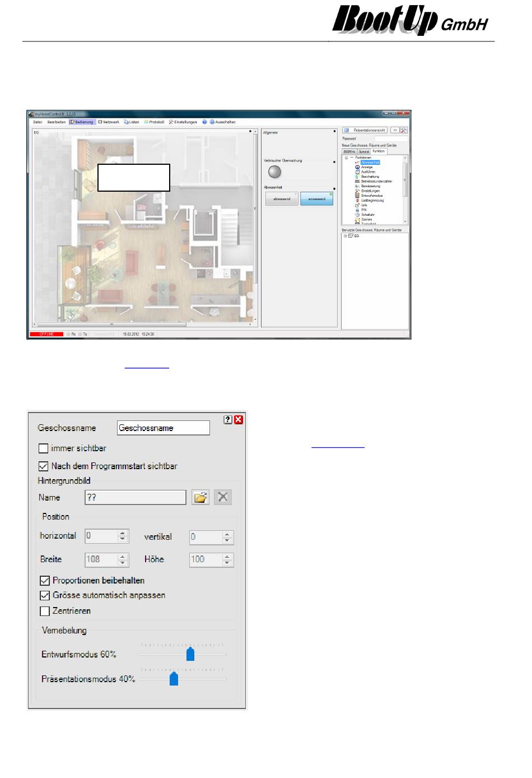Click the Betriebsstundenzähler counter icon

(x=357, y=181)
